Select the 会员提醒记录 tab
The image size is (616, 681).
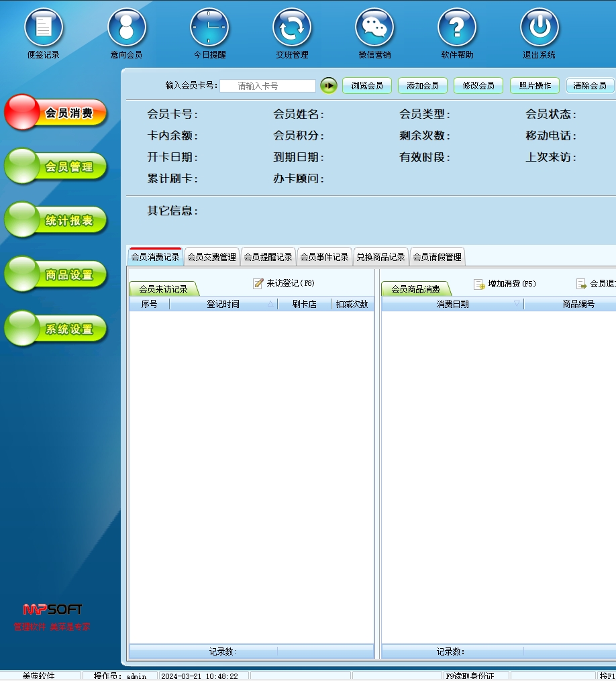pos(268,257)
